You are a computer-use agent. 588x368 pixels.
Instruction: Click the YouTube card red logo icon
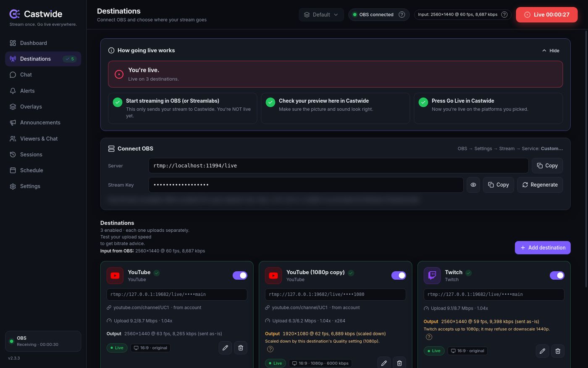(115, 275)
